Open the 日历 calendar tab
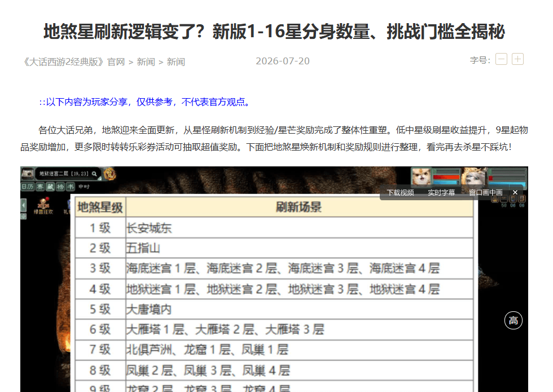Screen dimensions: 553x392 (x=27, y=187)
